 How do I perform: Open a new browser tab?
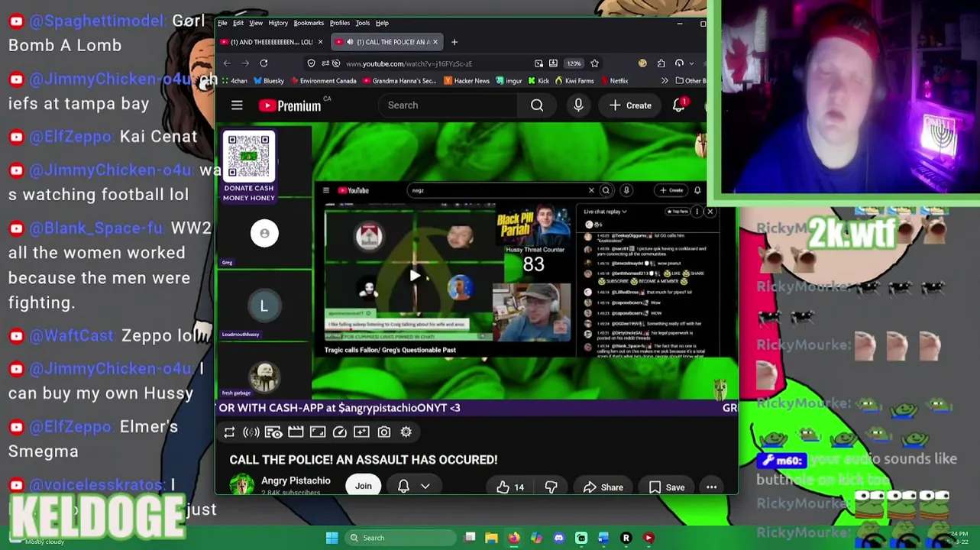coord(454,42)
